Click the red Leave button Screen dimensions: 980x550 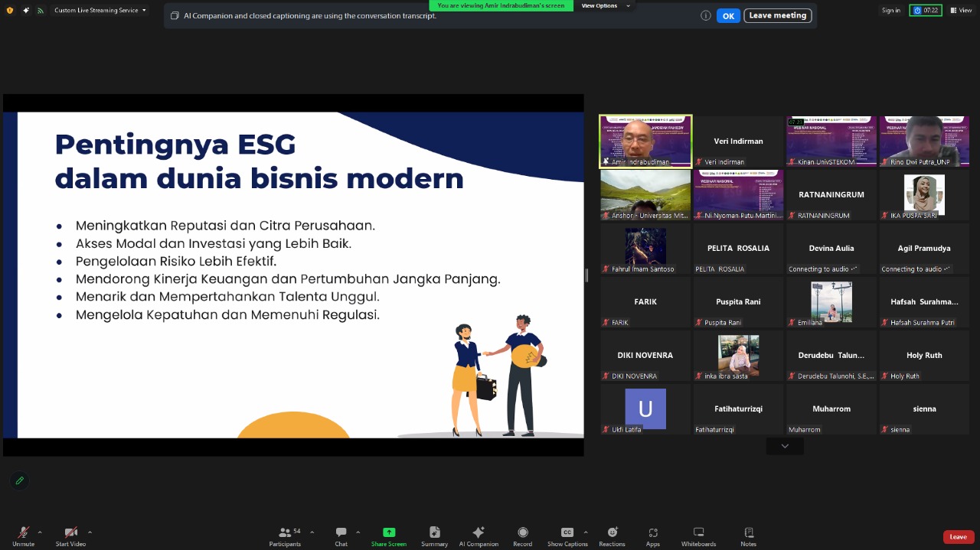[x=958, y=537]
